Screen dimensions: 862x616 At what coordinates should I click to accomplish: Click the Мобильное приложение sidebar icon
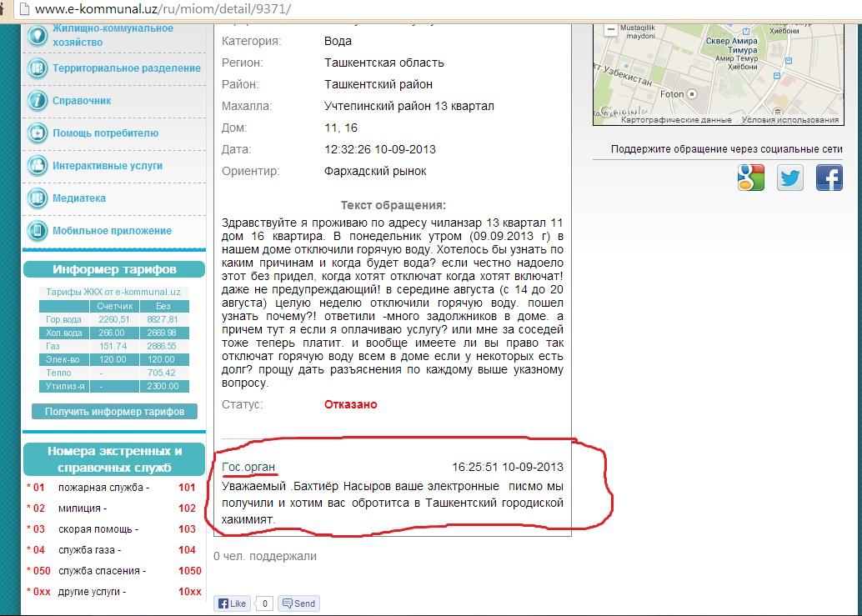point(38,231)
